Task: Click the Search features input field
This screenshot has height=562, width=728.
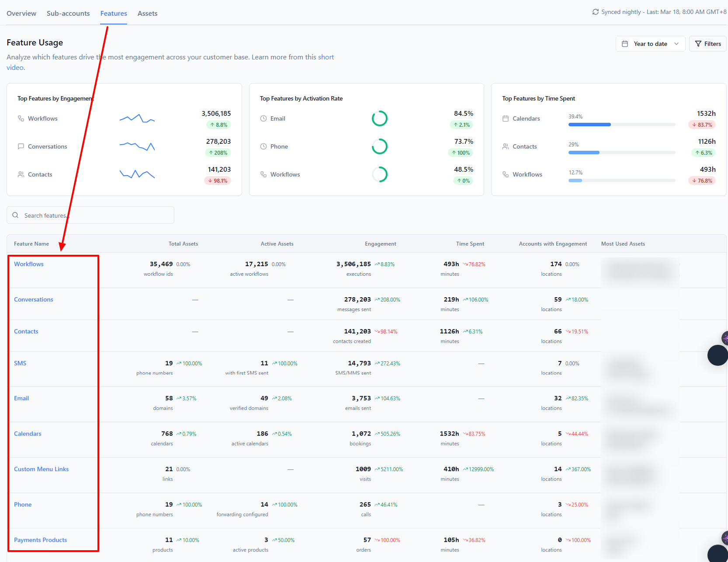Action: [x=90, y=215]
